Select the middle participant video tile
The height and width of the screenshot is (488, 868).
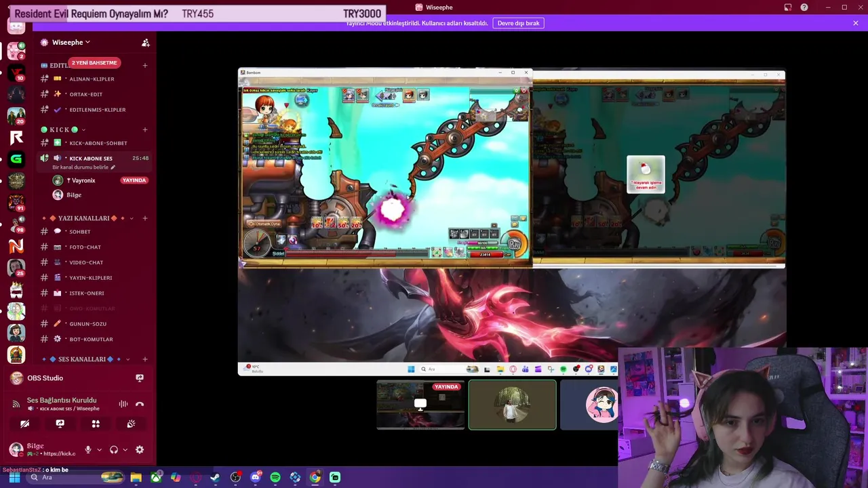click(513, 405)
